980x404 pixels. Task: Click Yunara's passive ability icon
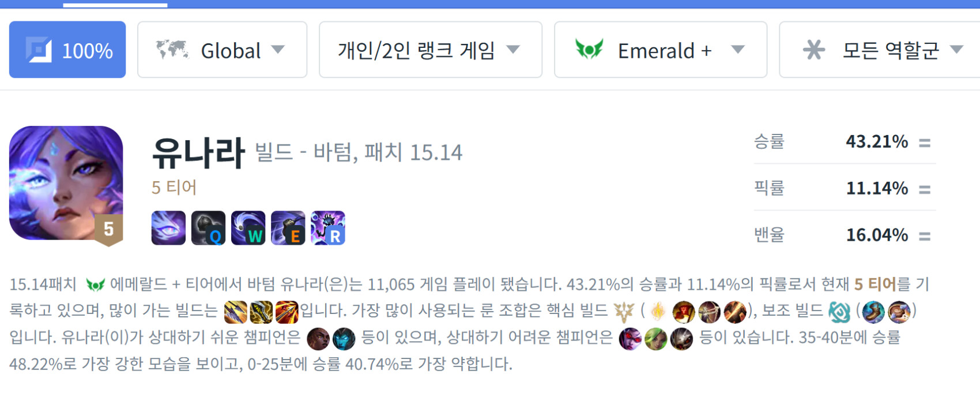pyautogui.click(x=168, y=228)
